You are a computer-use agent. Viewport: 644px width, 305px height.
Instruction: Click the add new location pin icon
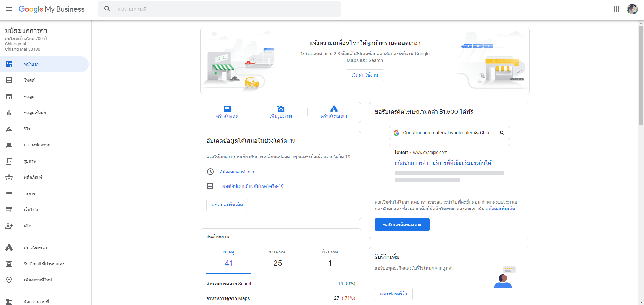coord(9,280)
